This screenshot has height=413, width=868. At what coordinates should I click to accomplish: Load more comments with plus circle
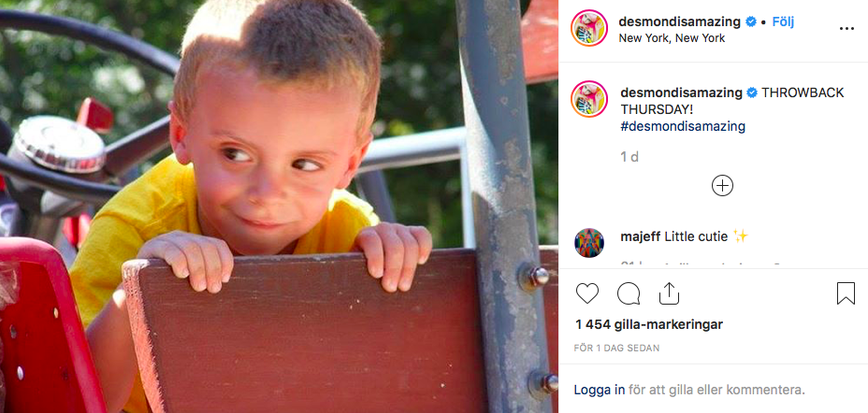tap(722, 186)
